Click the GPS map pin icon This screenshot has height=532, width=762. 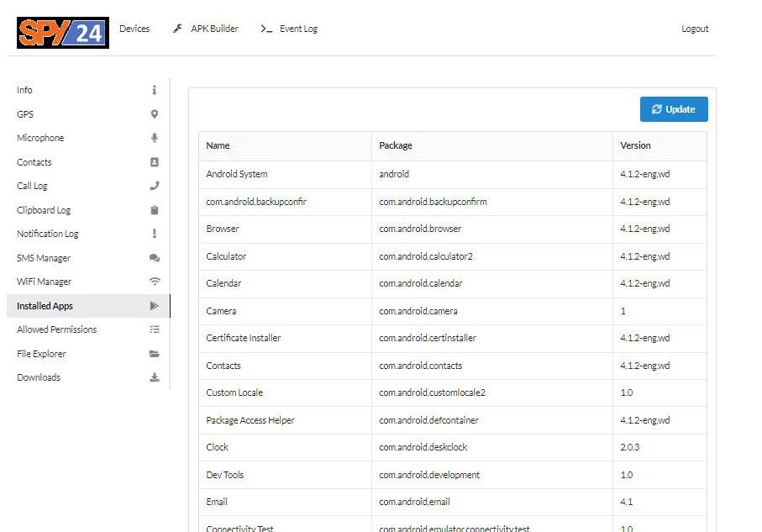[154, 114]
